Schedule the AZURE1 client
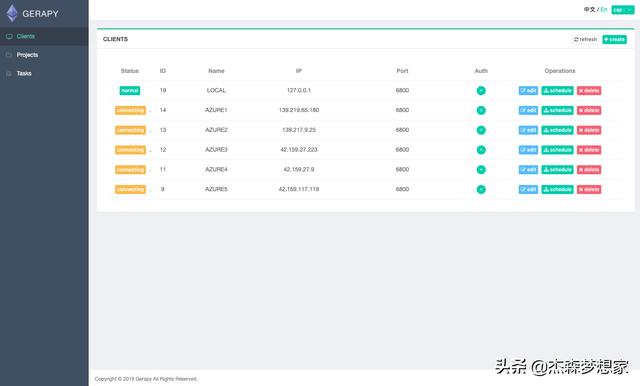This screenshot has width=640, height=386. (x=557, y=110)
